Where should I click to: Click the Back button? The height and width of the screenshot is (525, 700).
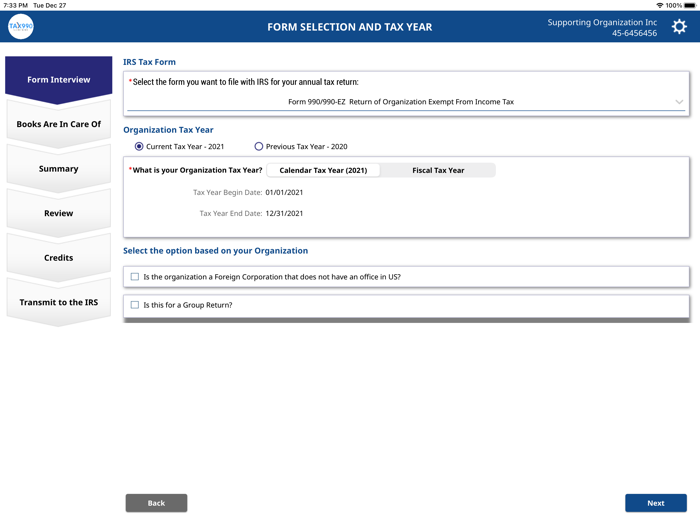156,503
